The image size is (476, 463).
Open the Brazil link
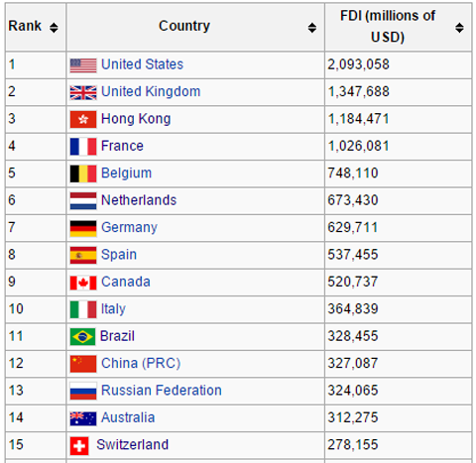click(x=117, y=336)
